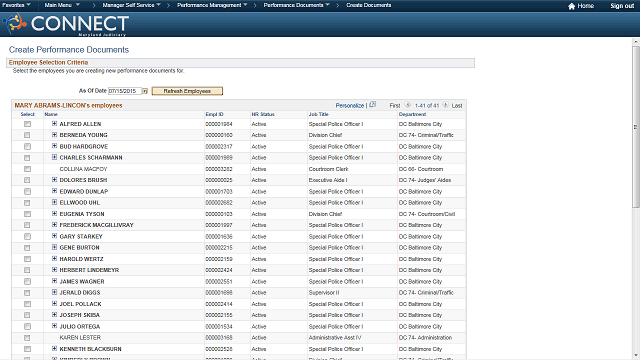Screen dimensions: 640x360
Task: Expand FREDERICK MACGILLIVRAY's row
Action: click(54, 224)
